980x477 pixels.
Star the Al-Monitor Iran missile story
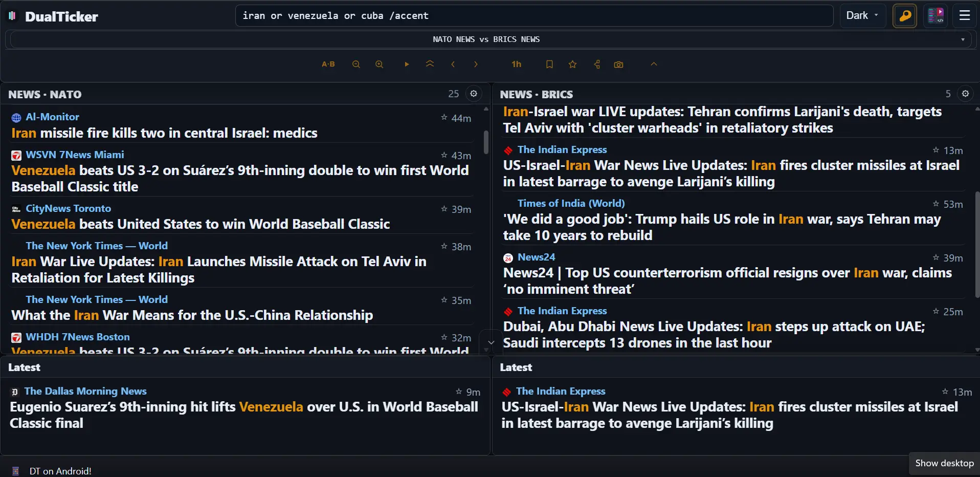444,117
